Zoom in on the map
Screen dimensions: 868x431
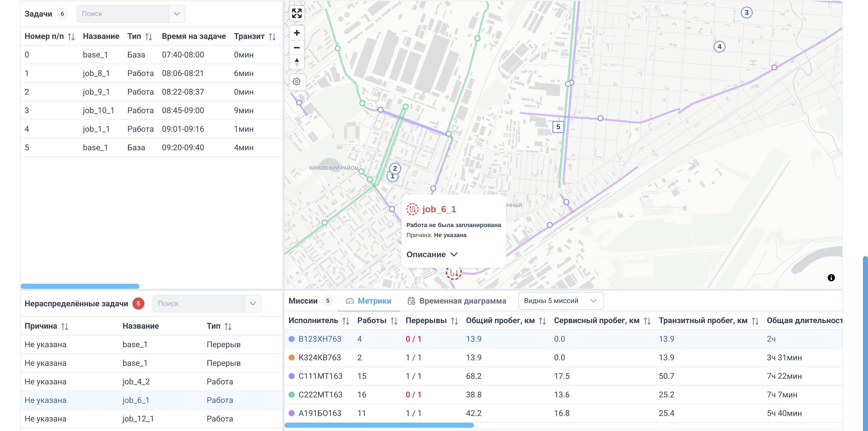click(297, 33)
